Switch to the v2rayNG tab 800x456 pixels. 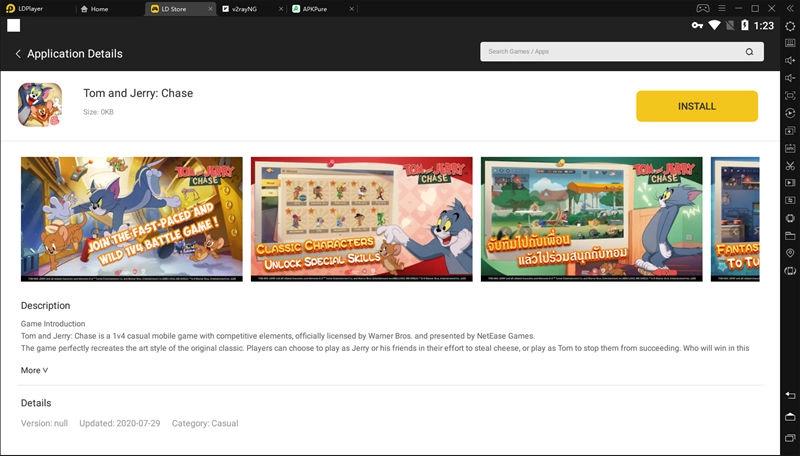245,9
